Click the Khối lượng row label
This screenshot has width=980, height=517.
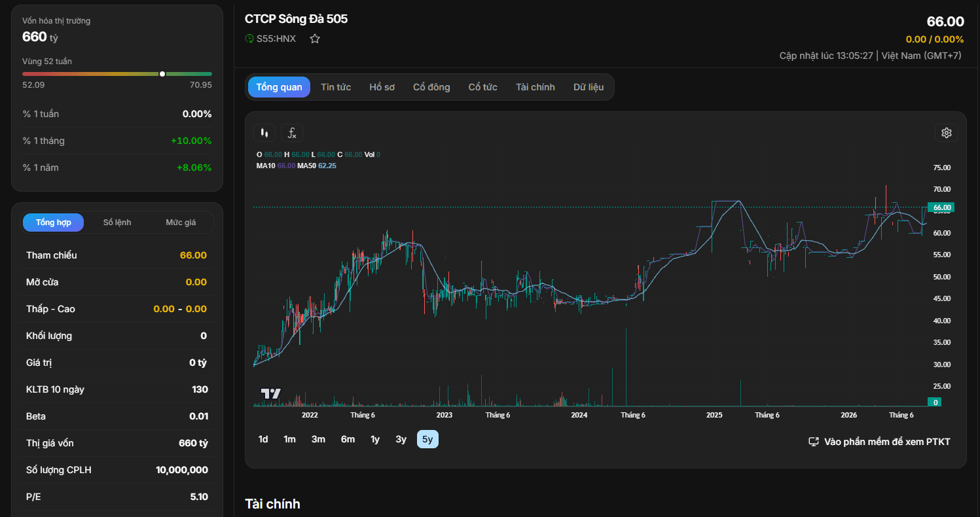(49, 336)
